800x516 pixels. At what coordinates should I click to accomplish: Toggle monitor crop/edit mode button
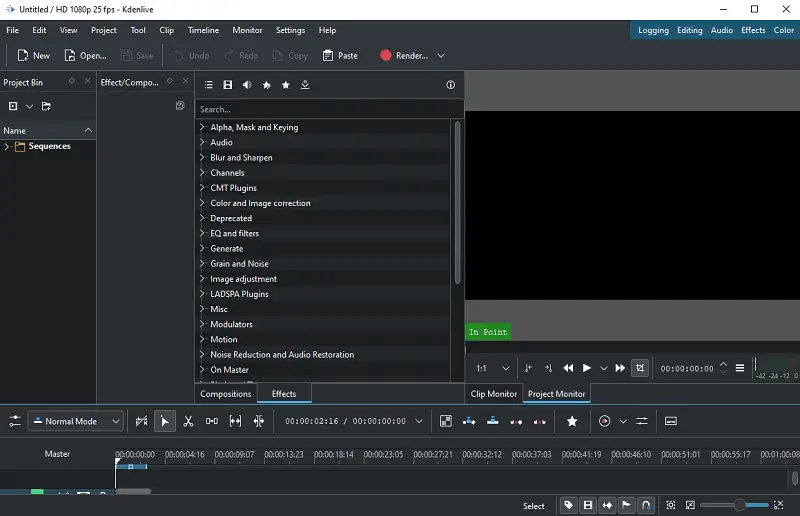click(640, 368)
